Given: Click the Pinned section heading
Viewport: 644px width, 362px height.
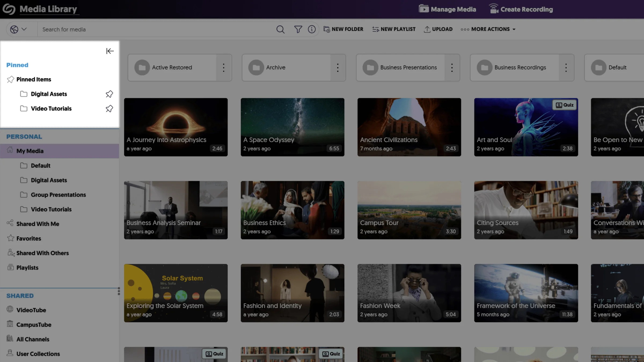Looking at the screenshot, I should click(17, 65).
